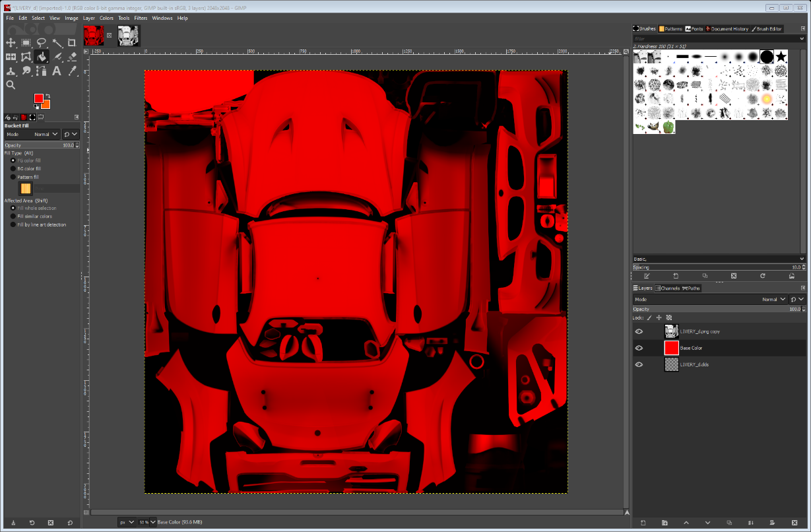Select the Rectangle Select tool
Image resolution: width=811 pixels, height=532 pixels.
[26, 43]
